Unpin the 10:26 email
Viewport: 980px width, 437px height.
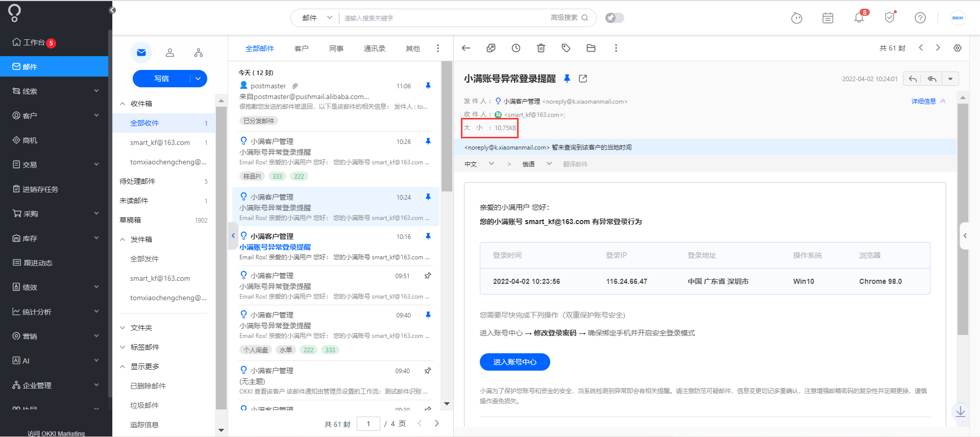click(x=428, y=141)
